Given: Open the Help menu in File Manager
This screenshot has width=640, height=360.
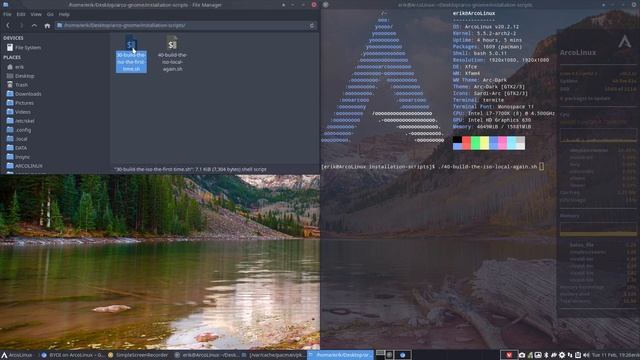Looking at the screenshot, I should click(64, 14).
